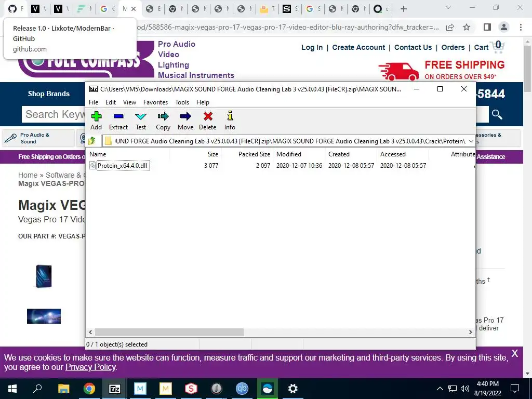Bookmark this page with the star icon
The image size is (532, 399).
(467, 27)
